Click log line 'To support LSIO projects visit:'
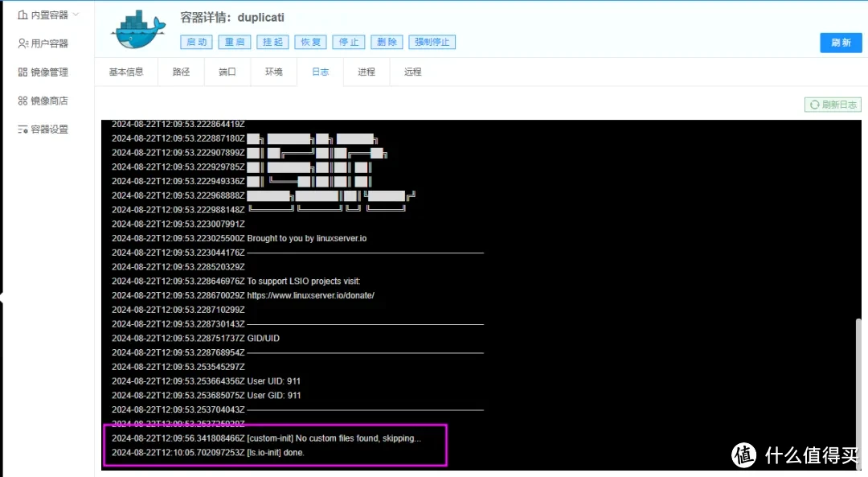The width and height of the screenshot is (868, 477). [235, 282]
